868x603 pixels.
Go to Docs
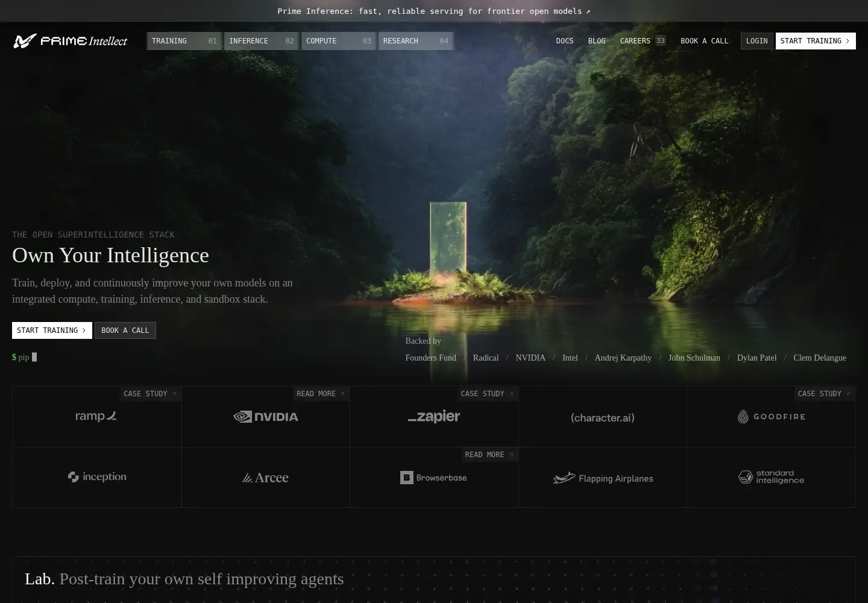pos(565,41)
